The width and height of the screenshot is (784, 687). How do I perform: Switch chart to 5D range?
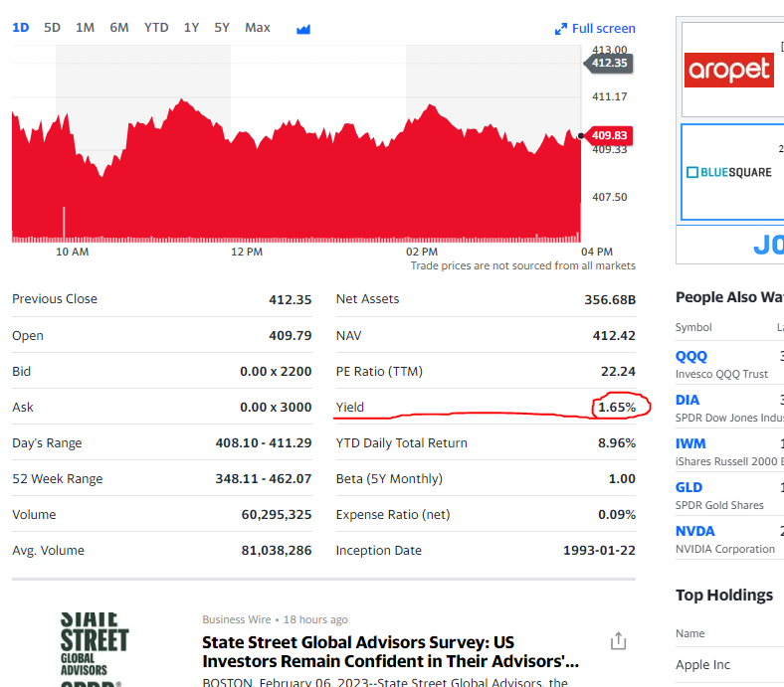[x=52, y=28]
